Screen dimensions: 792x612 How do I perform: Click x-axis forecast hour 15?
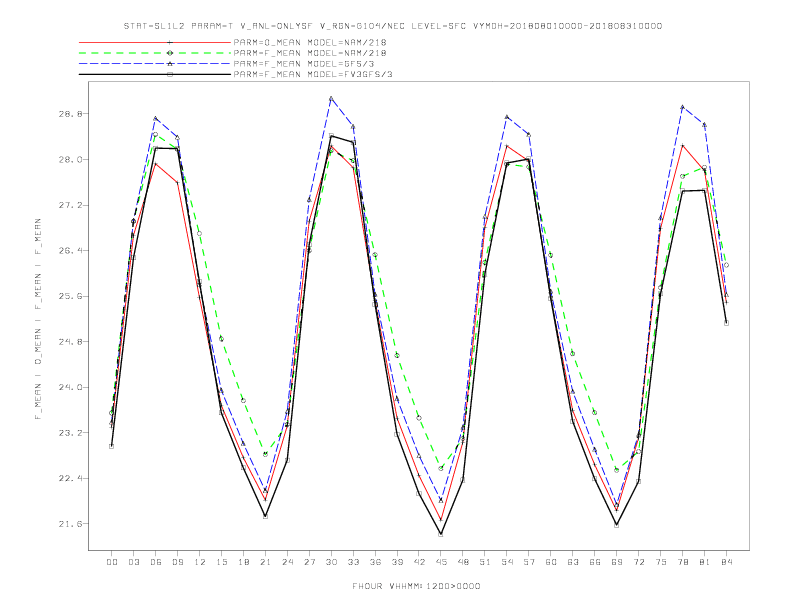coord(221,562)
